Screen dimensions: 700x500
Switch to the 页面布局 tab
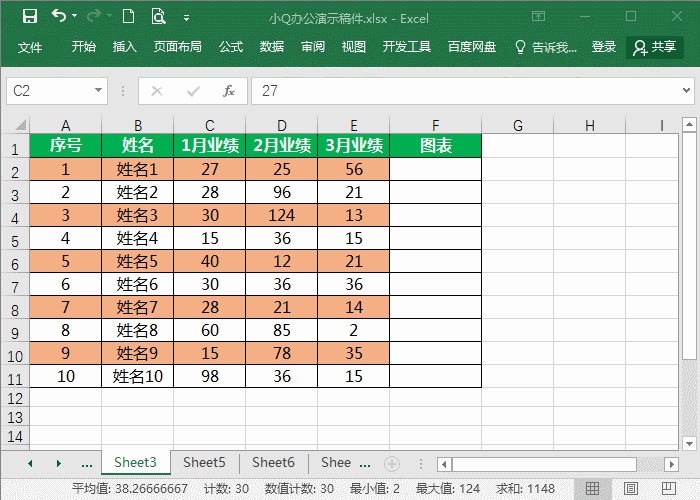pyautogui.click(x=178, y=47)
